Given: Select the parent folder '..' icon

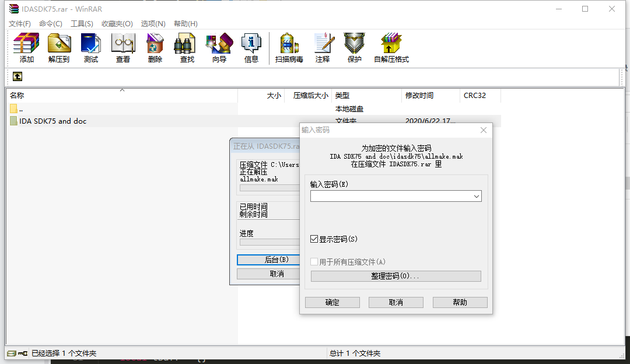Looking at the screenshot, I should click(x=13, y=108).
